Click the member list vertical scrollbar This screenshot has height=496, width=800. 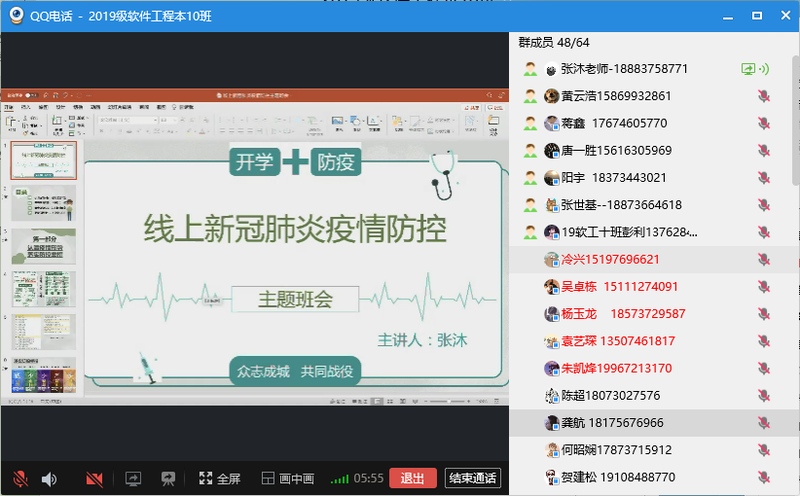[795, 120]
